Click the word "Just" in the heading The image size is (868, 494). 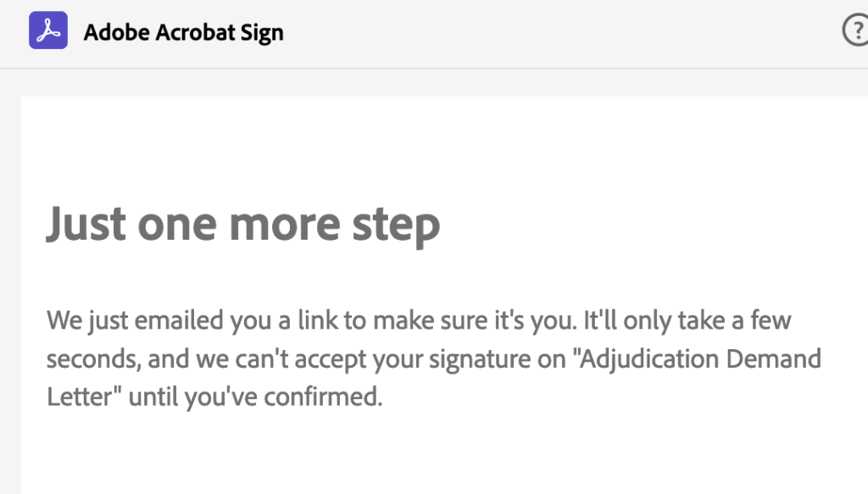click(86, 223)
